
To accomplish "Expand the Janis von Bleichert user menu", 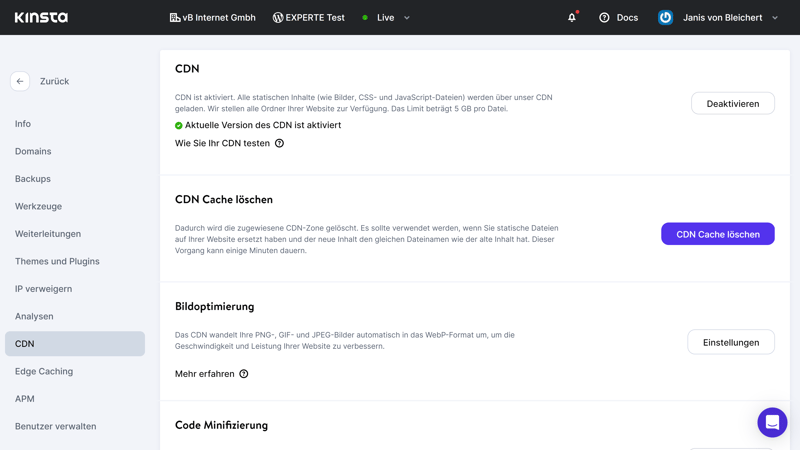I will click(x=775, y=18).
